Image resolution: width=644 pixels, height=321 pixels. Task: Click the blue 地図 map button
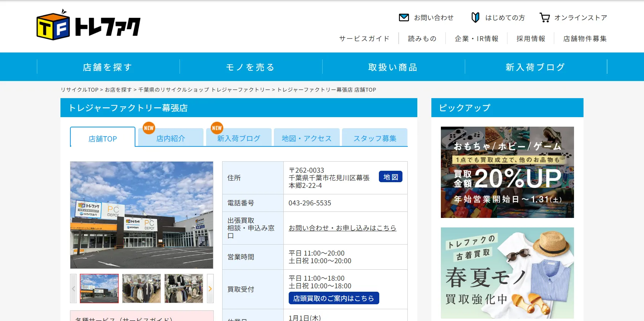point(390,177)
